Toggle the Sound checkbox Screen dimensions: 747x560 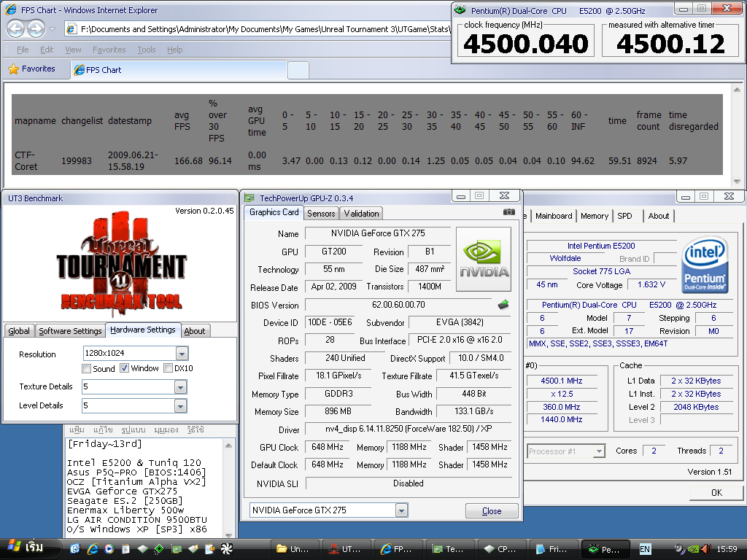pyautogui.click(x=87, y=368)
